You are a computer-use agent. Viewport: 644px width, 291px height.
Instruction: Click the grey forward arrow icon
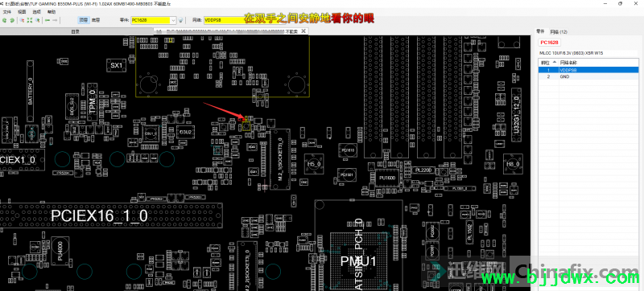coord(55,20)
